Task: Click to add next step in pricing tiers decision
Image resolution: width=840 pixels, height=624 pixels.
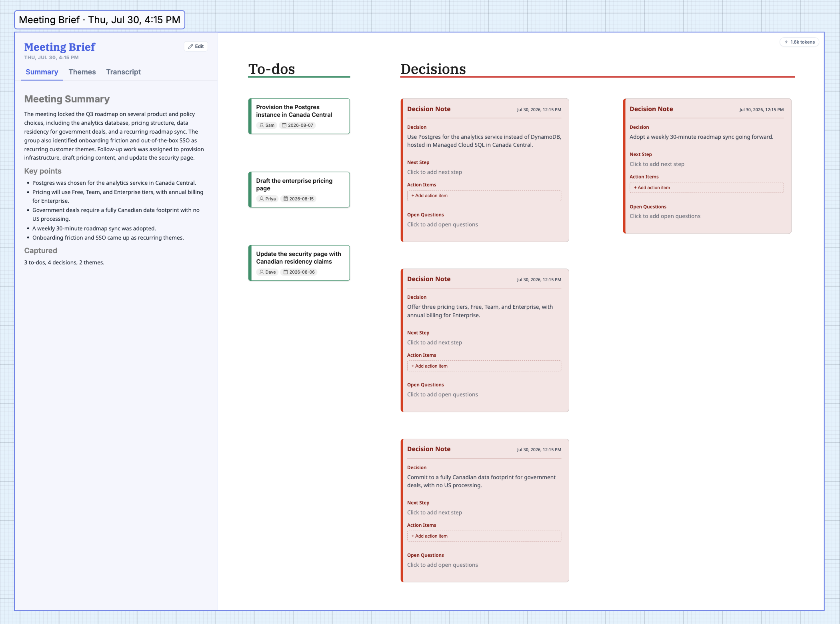Action: 434,342
